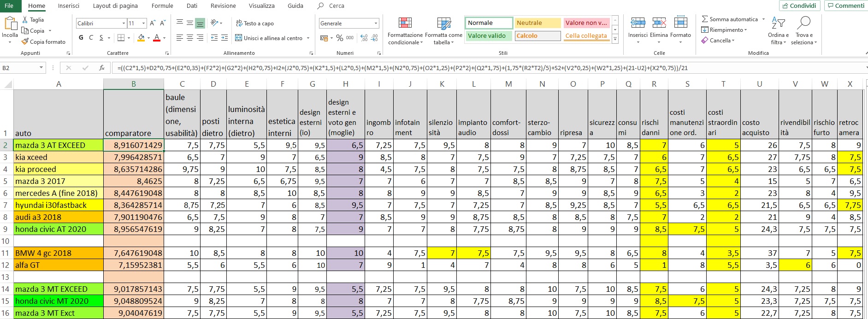Viewport: 868px width, 319px height.
Task: Toggle align text to bottom
Action: pos(200,23)
